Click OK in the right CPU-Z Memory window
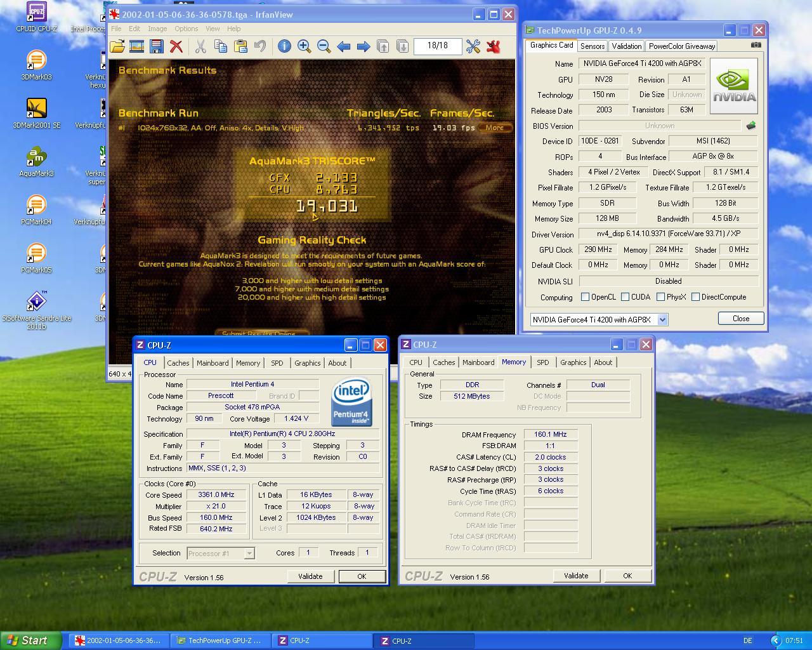Screen dimensions: 812x650 coord(627,576)
